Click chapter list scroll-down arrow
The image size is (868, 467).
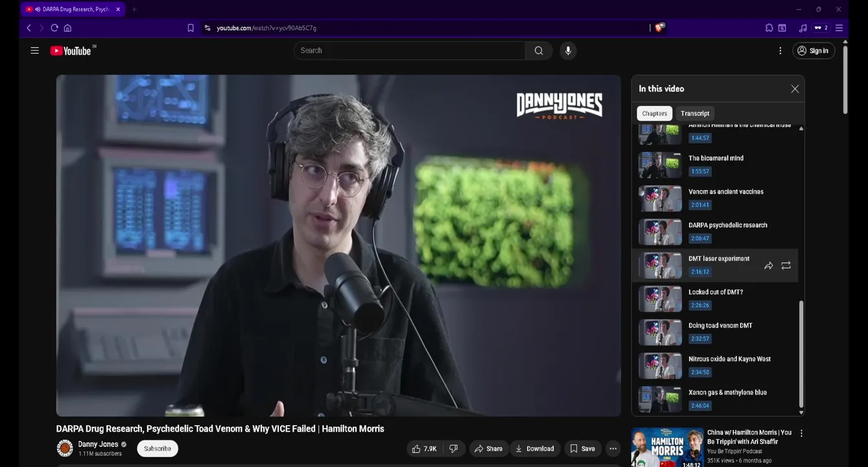[x=801, y=413]
